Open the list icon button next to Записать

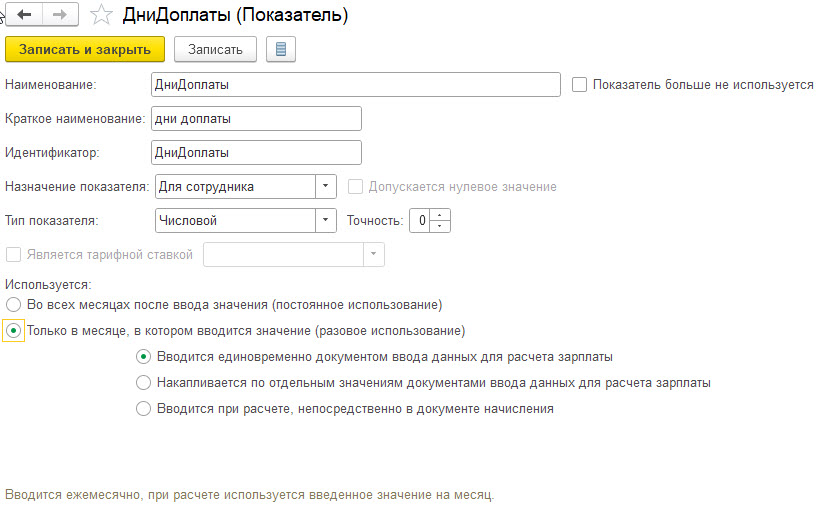pos(281,50)
